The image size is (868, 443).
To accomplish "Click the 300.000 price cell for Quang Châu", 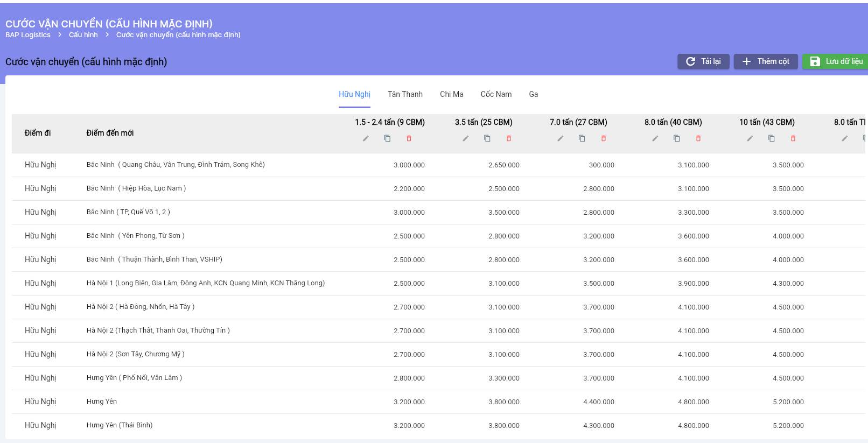I will pos(601,165).
